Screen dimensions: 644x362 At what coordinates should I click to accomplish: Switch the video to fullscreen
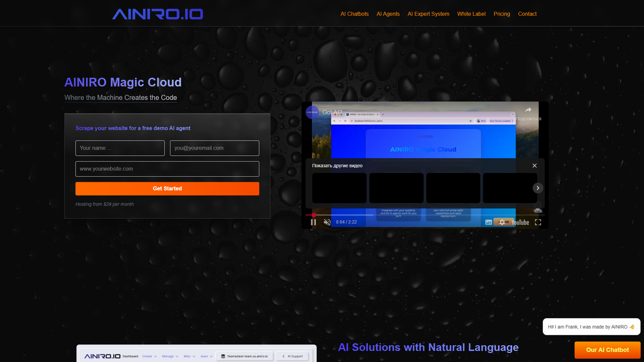coord(538,222)
